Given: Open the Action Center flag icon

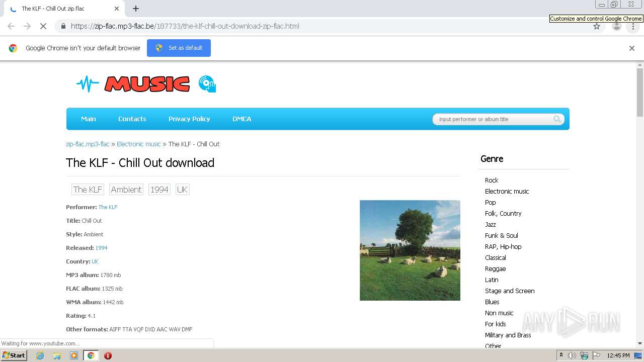Looking at the screenshot, I should [x=596, y=355].
